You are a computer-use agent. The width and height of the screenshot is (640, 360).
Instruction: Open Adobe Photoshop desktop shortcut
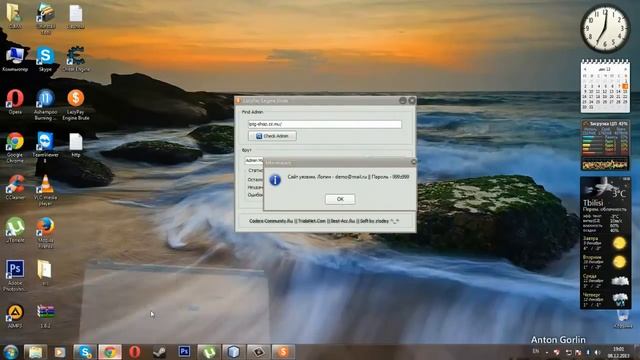pyautogui.click(x=15, y=276)
